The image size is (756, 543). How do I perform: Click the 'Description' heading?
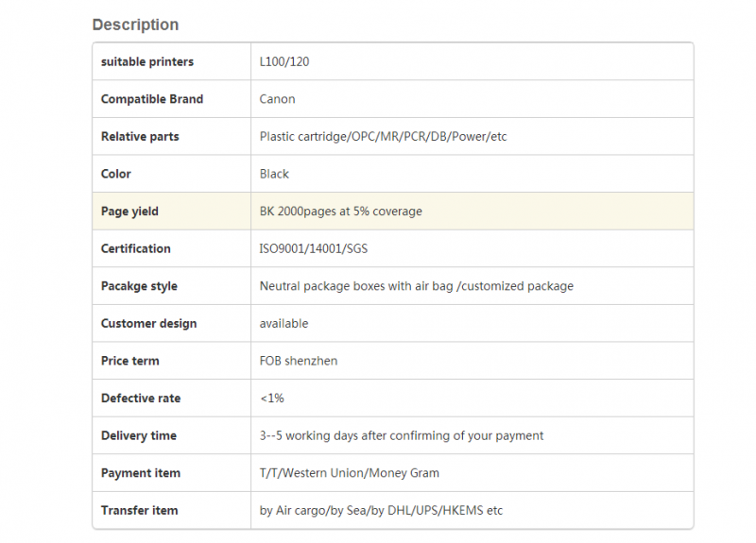135,25
